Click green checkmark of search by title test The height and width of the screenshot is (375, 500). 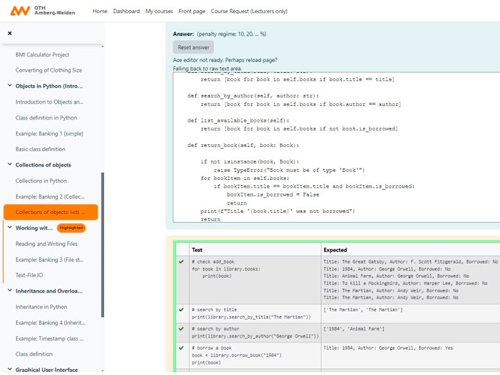181,310
